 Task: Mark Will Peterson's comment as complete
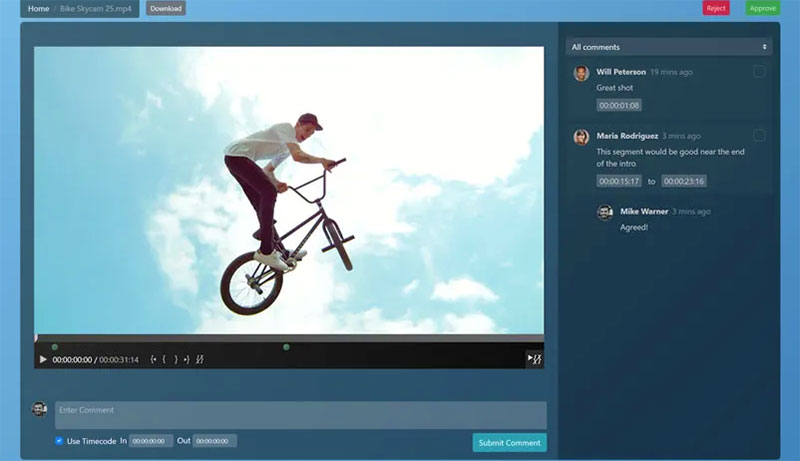759,72
